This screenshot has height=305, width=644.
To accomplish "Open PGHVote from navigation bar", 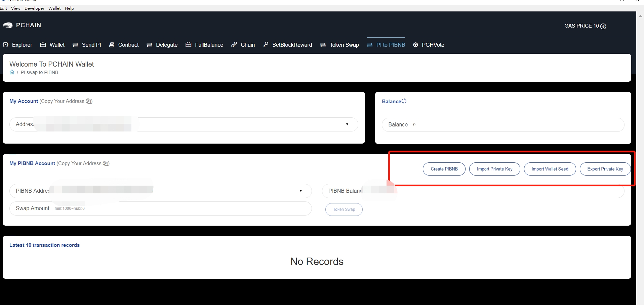I will tap(429, 45).
